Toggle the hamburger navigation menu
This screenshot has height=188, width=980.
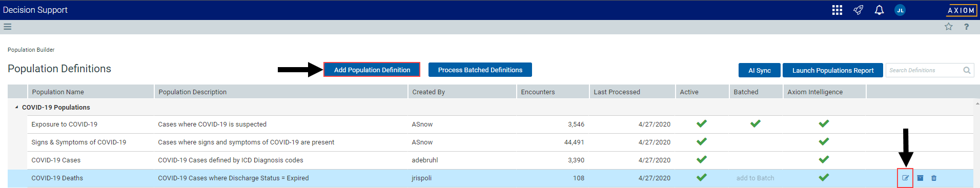(x=8, y=27)
